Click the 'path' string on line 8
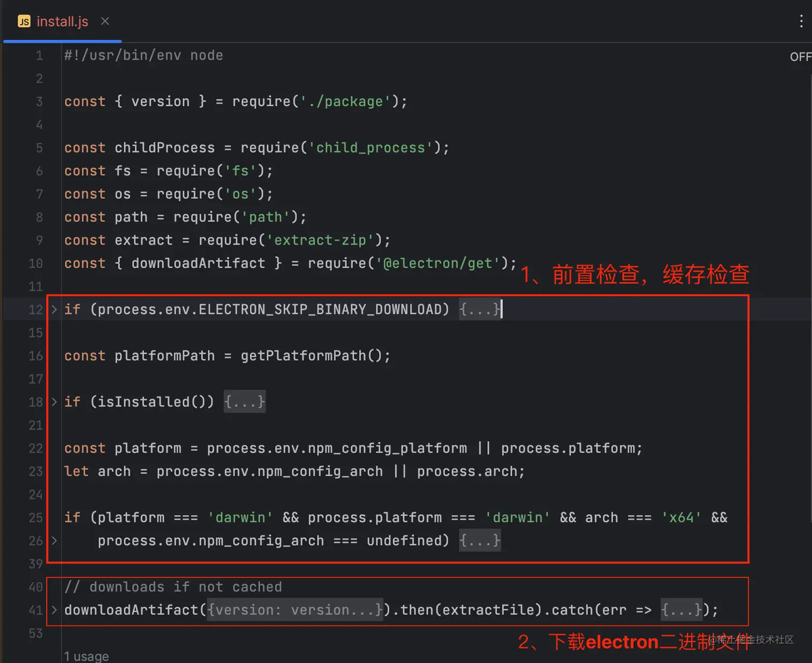This screenshot has width=812, height=663. 266,217
